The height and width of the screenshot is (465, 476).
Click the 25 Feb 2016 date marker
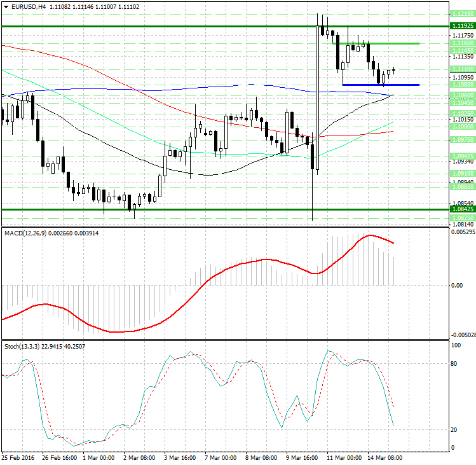click(18, 458)
